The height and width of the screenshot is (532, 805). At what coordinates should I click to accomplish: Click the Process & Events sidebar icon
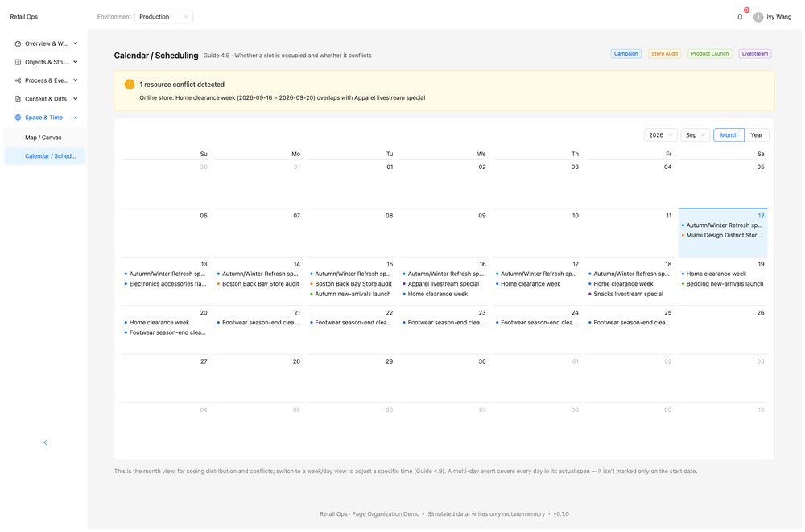[x=18, y=80]
